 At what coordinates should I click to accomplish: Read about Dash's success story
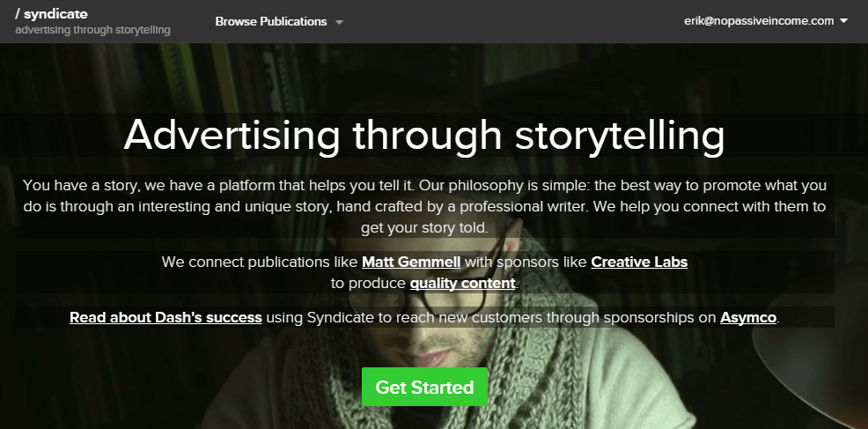coord(166,317)
